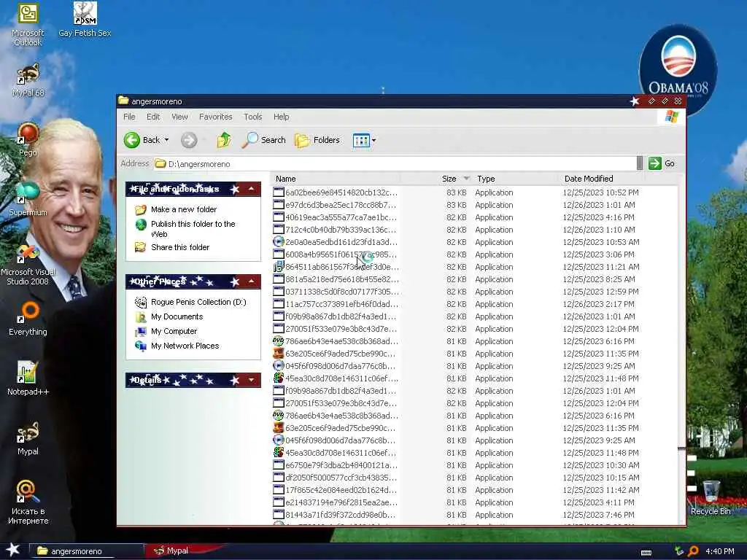
Task: Select file 2e0a0ea5edbd161d23fd1a3d icon
Action: (x=278, y=242)
